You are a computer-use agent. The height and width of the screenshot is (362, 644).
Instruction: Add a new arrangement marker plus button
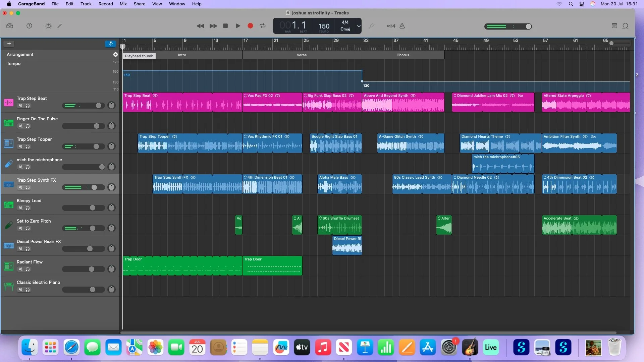click(x=115, y=54)
